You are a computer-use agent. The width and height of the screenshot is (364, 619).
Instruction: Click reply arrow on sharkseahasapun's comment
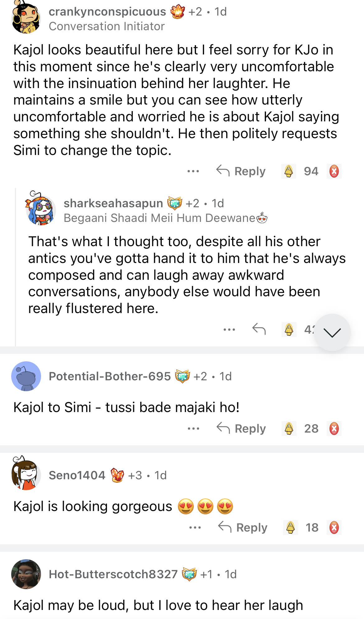point(259,329)
